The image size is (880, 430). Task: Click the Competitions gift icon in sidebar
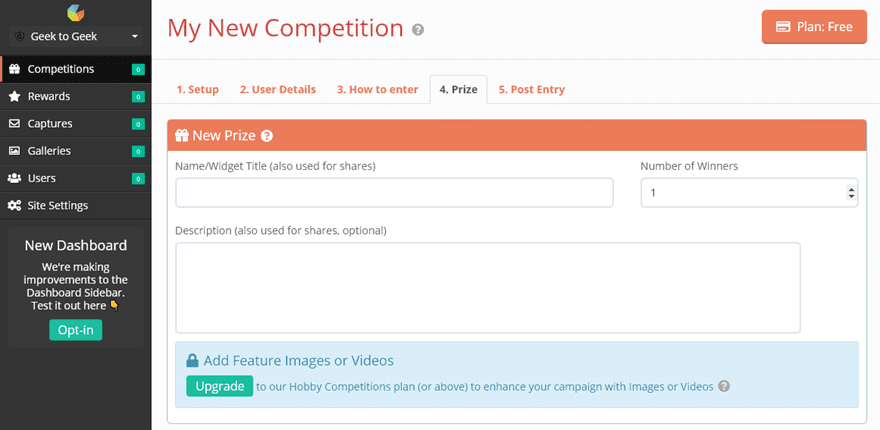point(14,69)
